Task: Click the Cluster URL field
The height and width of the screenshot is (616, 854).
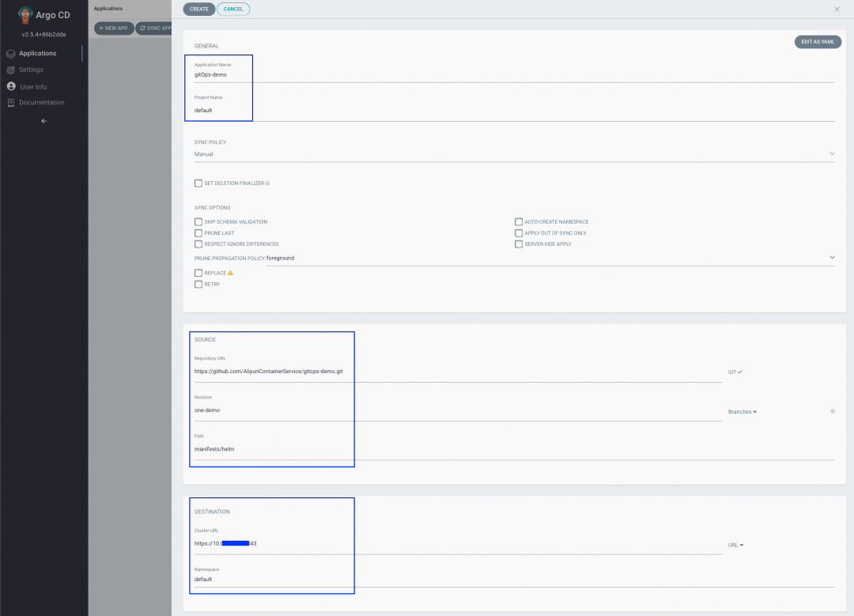Action: [x=458, y=543]
